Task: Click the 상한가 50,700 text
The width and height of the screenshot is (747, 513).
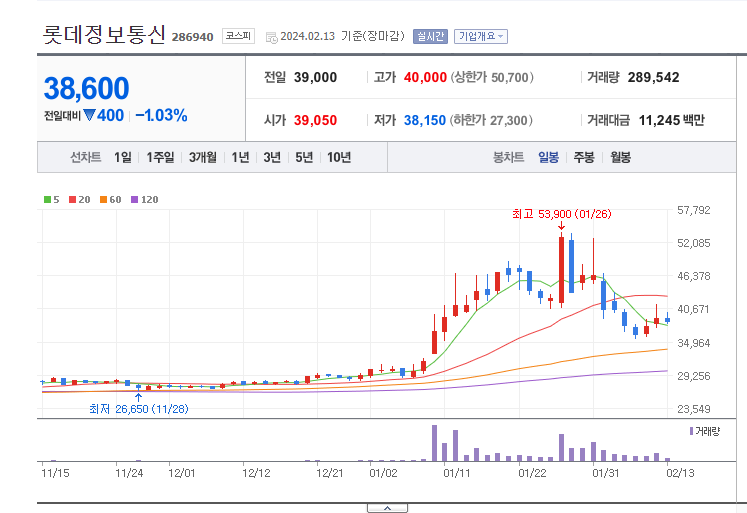Action: coord(492,77)
